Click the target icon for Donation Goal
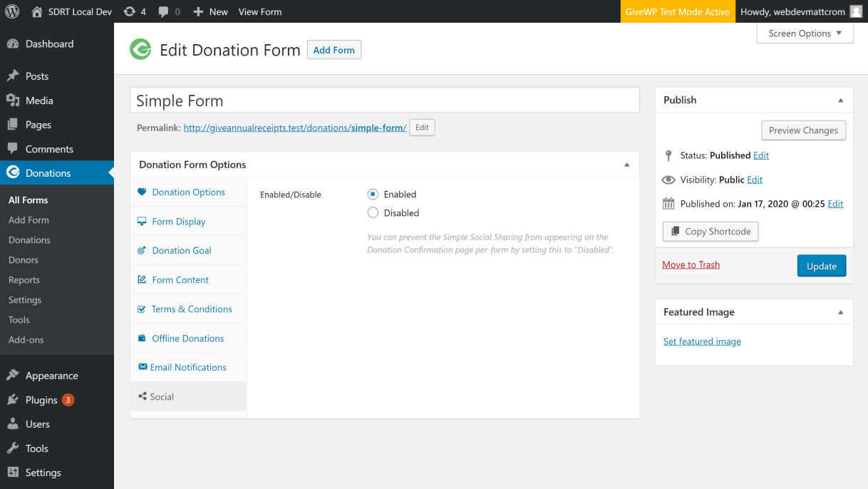This screenshot has height=489, width=868. pos(142,250)
